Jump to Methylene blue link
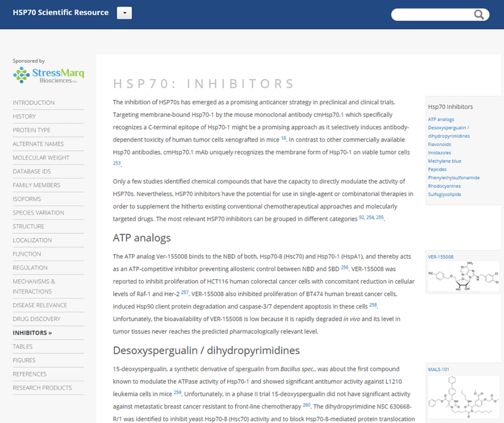 [x=444, y=161]
